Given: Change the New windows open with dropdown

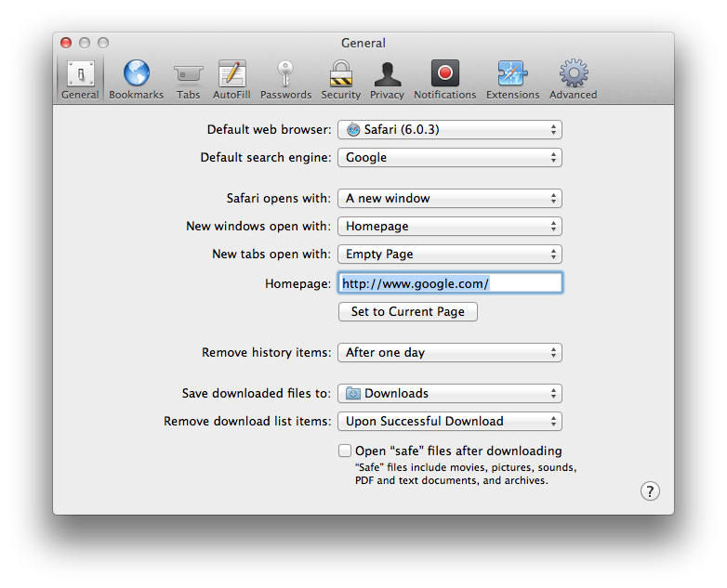Looking at the screenshot, I should (450, 226).
